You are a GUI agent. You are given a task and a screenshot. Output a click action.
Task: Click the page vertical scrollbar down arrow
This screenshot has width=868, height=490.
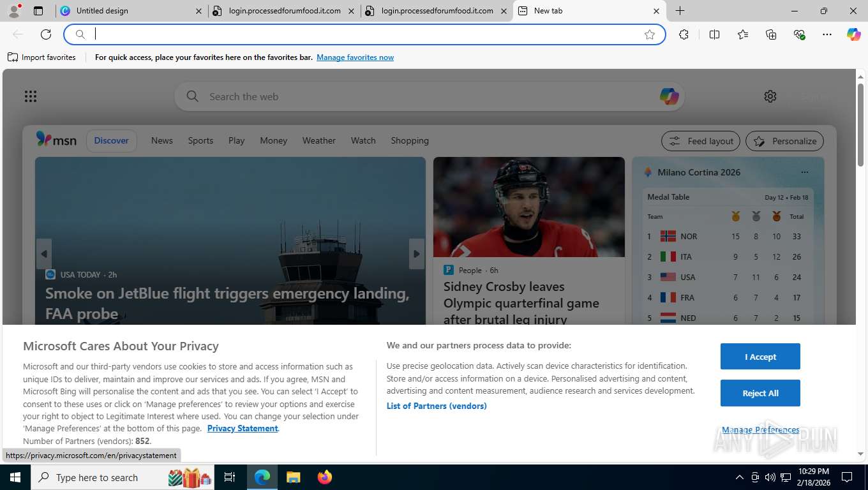860,454
